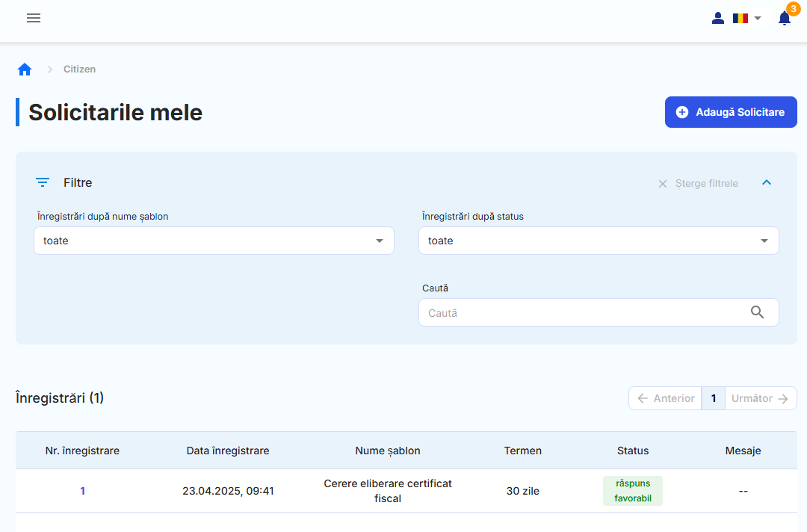Click the Citizen breadcrumb item

click(x=79, y=69)
